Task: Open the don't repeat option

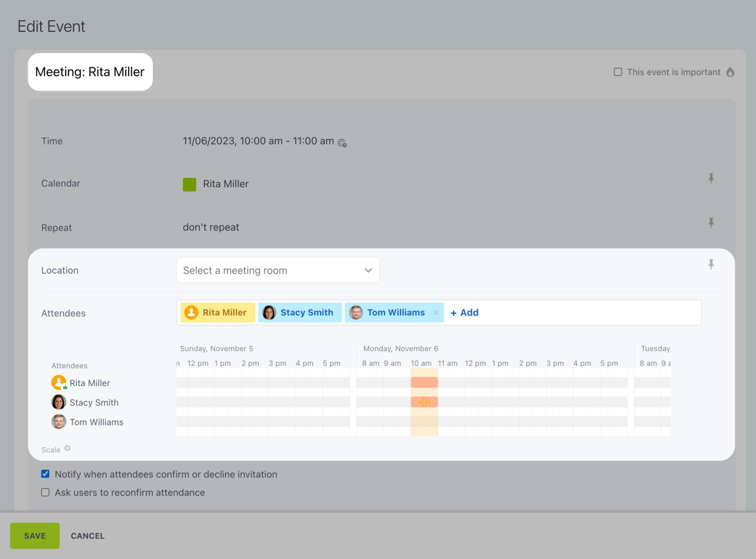Action: pyautogui.click(x=211, y=227)
